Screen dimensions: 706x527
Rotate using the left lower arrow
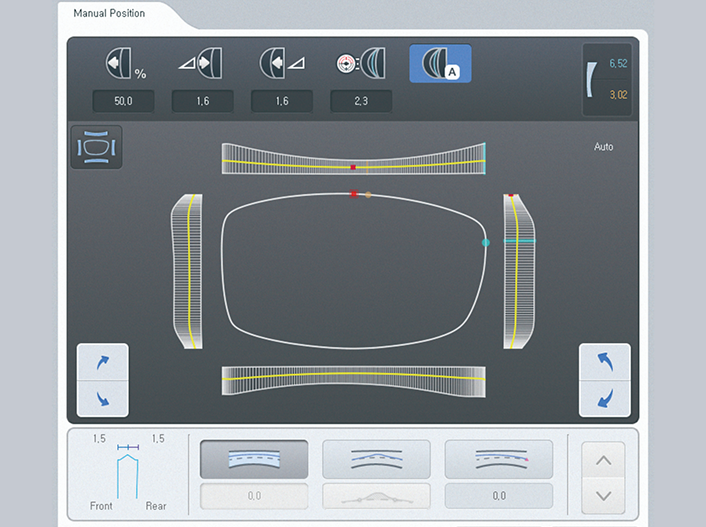click(x=103, y=399)
